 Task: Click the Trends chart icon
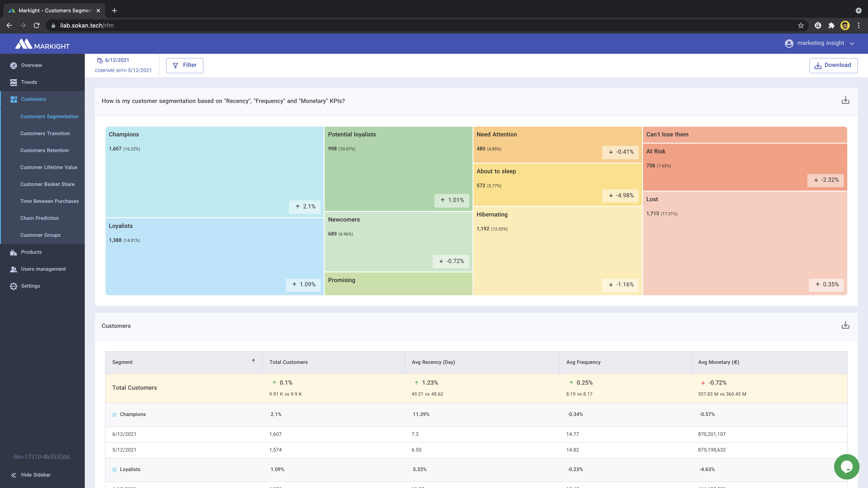point(14,82)
